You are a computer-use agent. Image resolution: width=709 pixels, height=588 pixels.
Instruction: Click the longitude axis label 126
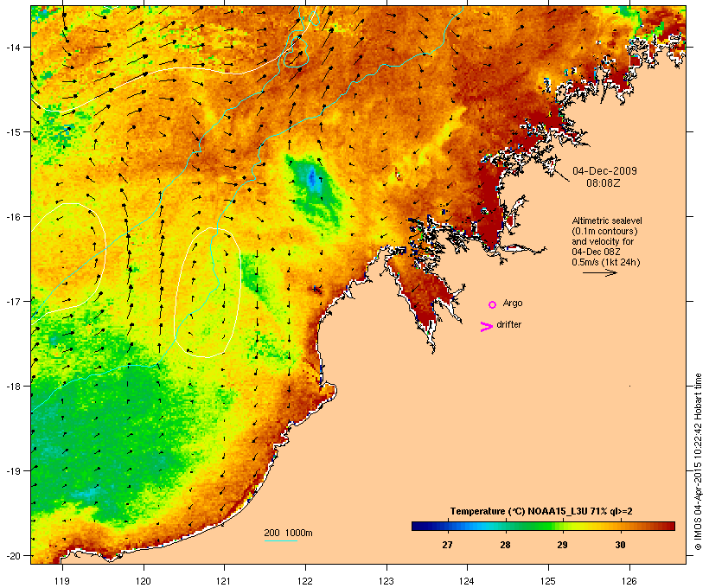[x=629, y=581]
